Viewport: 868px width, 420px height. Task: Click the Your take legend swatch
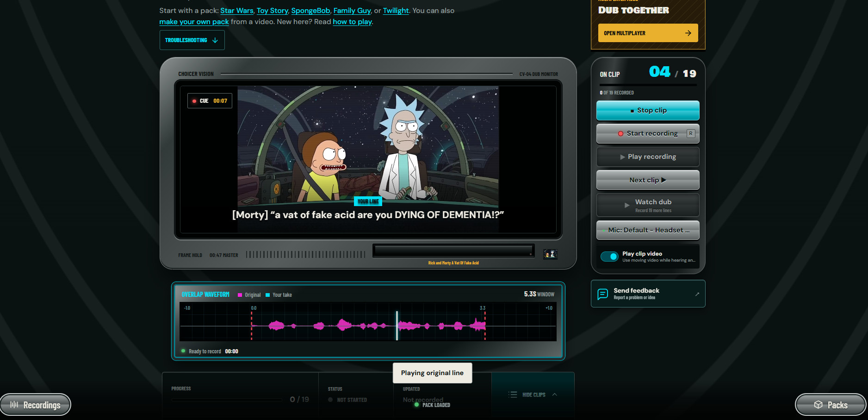tap(267, 295)
